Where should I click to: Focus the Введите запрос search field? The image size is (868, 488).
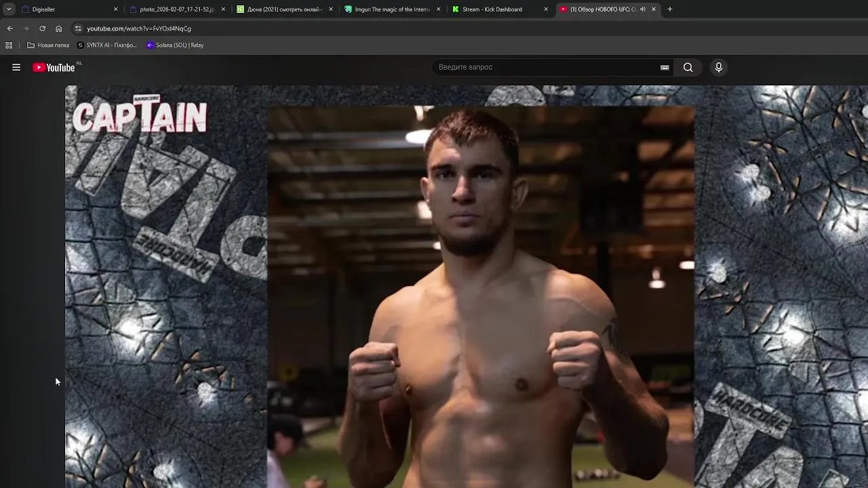546,67
